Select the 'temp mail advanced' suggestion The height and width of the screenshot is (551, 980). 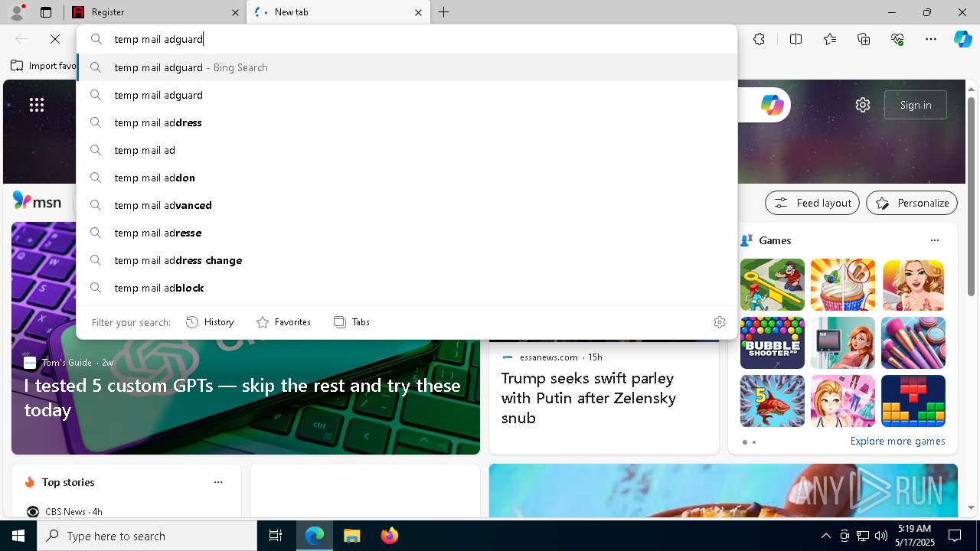[x=407, y=205]
